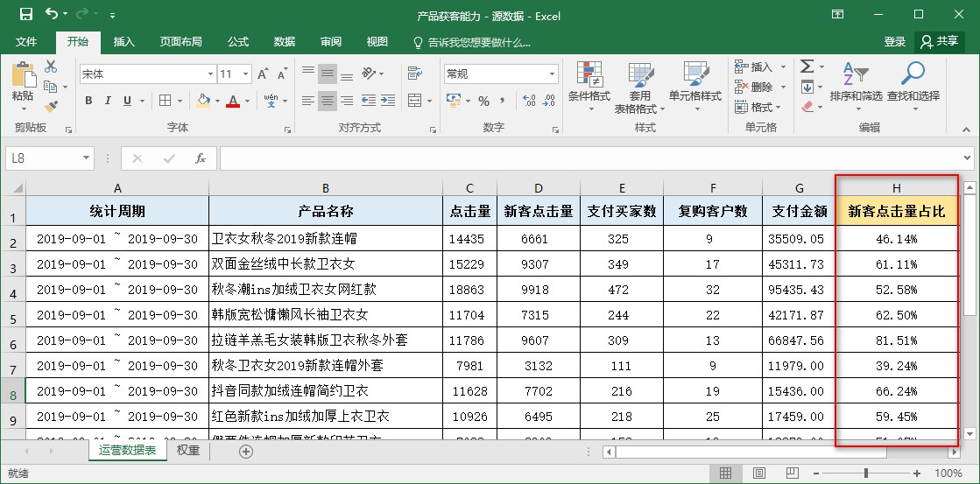The image size is (980, 484).
Task: Toggle Middle Align
Action: tap(328, 73)
